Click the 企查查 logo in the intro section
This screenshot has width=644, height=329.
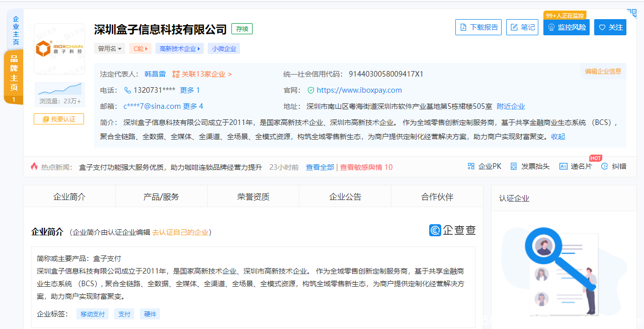[452, 230]
